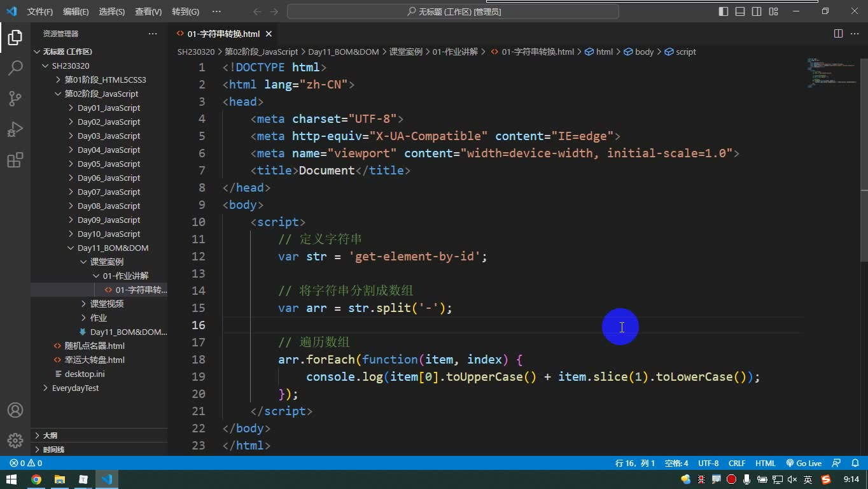Open the Search view in activity bar
The height and width of the screenshot is (489, 868).
(15, 68)
